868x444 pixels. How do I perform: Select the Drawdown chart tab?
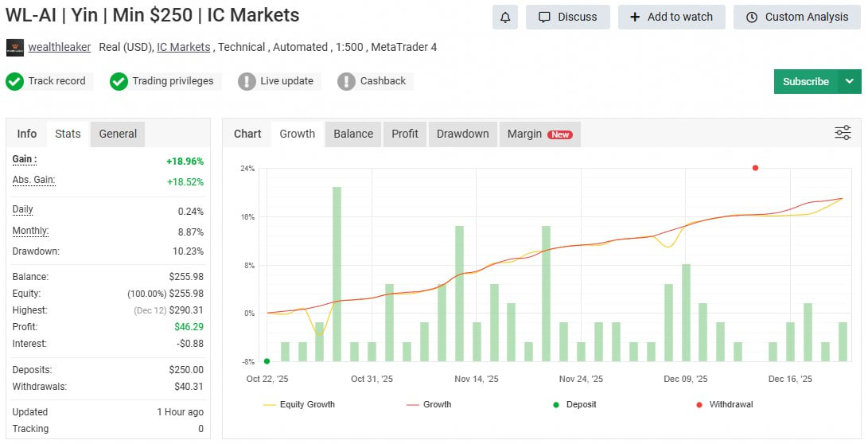(462, 134)
